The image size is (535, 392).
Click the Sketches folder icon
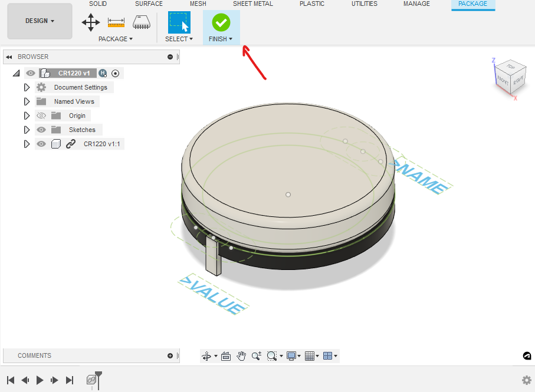pyautogui.click(x=56, y=130)
